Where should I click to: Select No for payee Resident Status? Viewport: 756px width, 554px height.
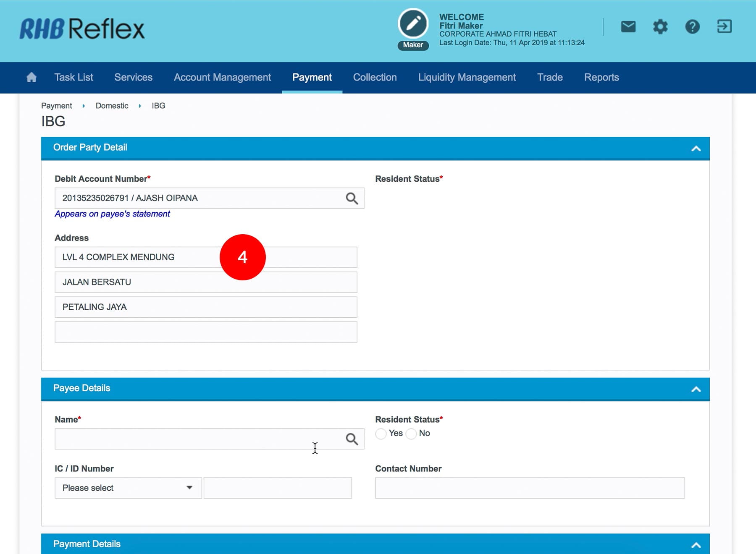(x=412, y=434)
